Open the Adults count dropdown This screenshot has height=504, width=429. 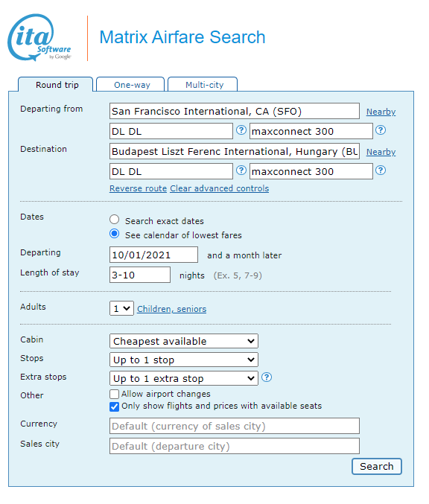[x=121, y=308]
